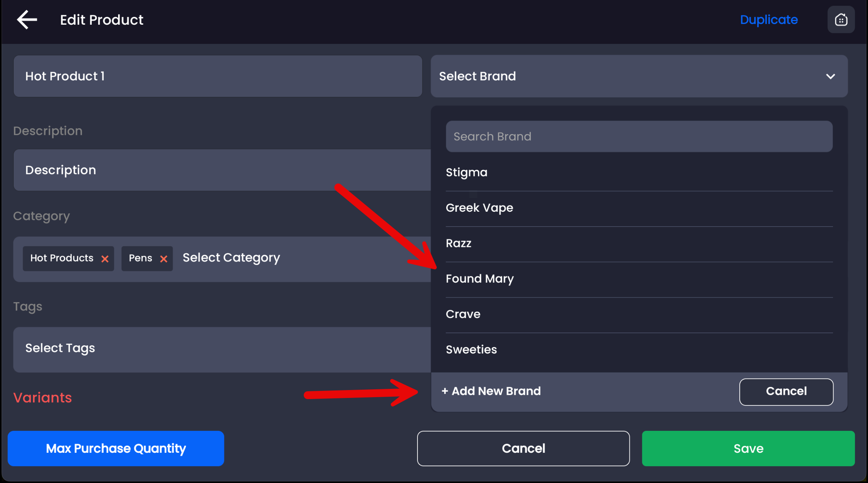Choose Greek Vape brand
The width and height of the screenshot is (868, 483).
click(x=479, y=208)
